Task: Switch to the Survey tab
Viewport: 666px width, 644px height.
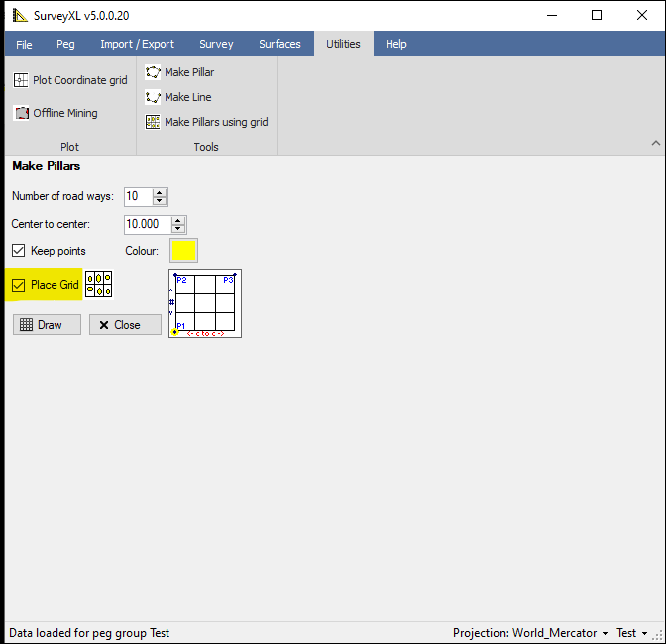Action: [216, 44]
